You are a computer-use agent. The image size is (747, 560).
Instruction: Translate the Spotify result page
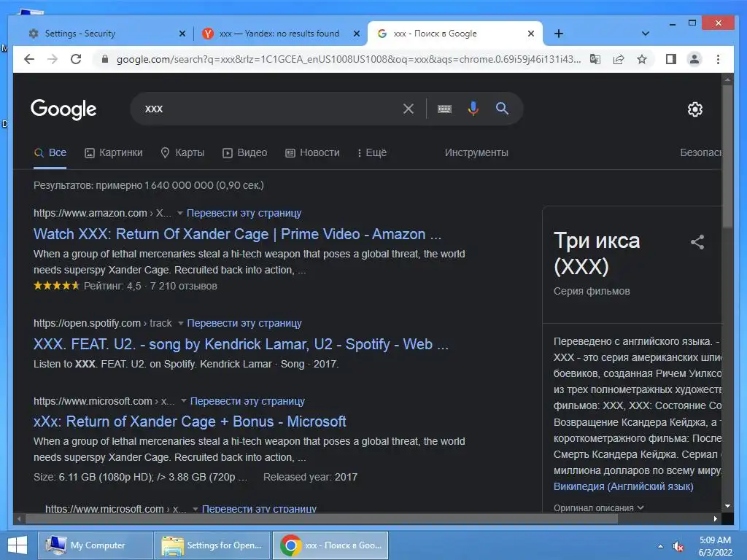coord(244,323)
